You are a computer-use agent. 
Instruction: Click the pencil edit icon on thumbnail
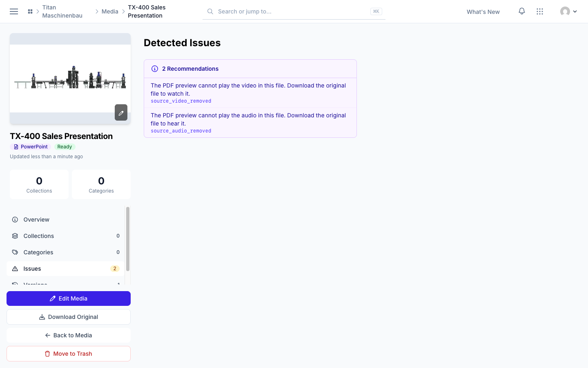[x=121, y=112]
